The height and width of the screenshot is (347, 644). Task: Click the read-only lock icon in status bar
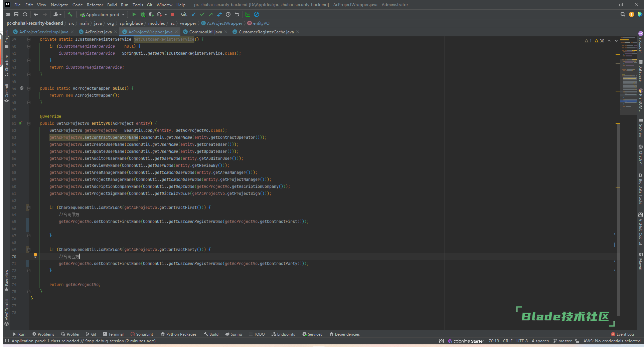click(577, 341)
